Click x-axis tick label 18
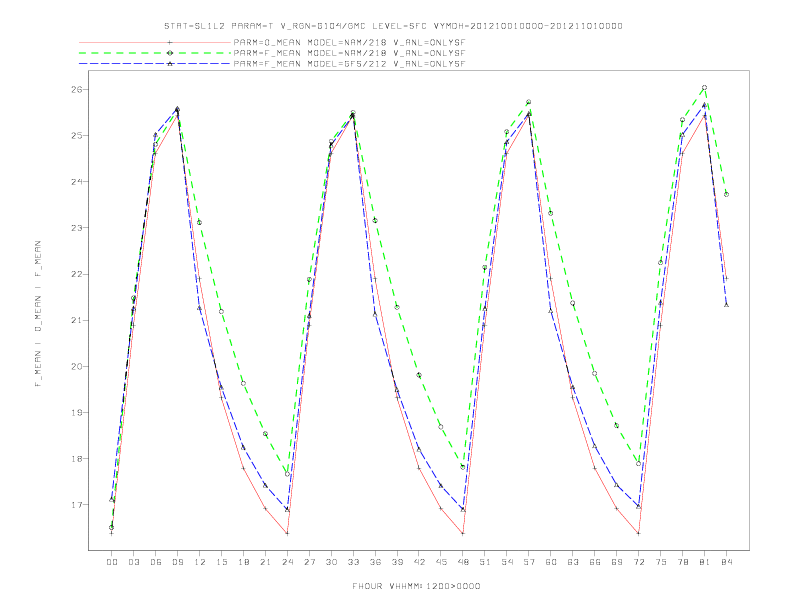 click(243, 562)
